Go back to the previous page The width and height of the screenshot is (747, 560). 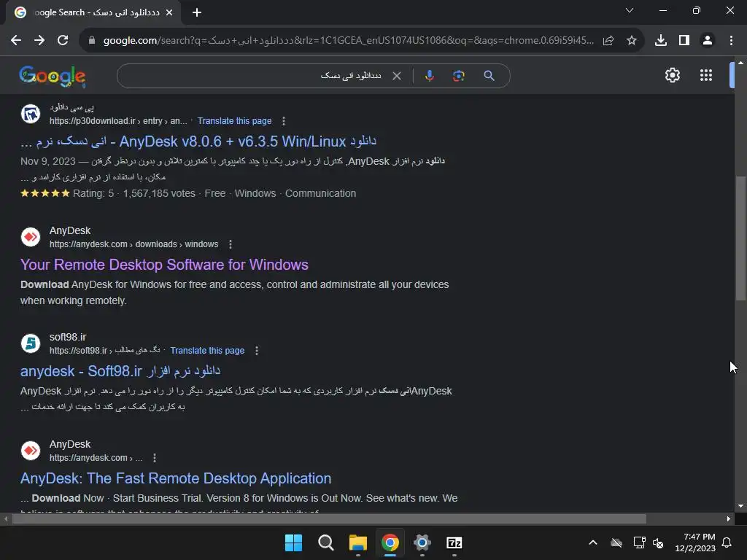[16, 41]
